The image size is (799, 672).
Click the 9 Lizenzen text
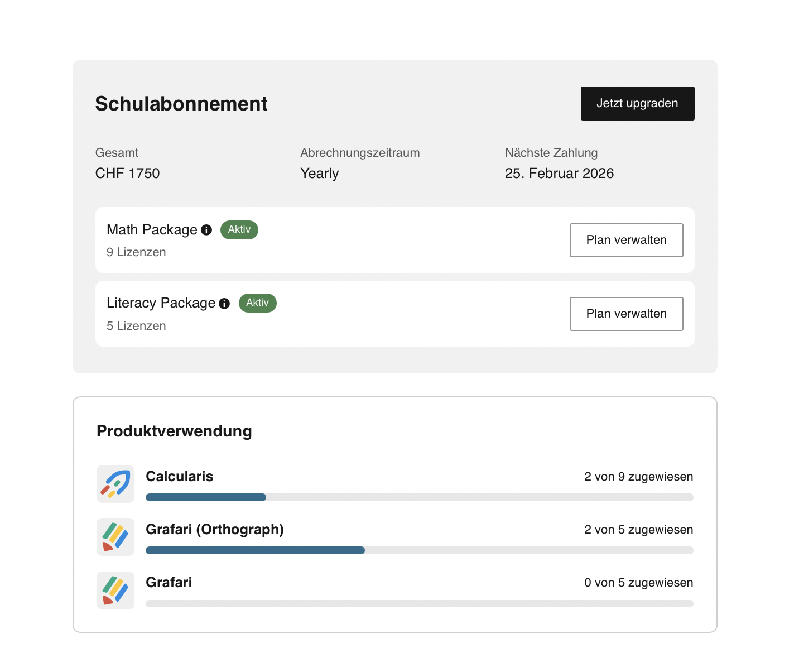coord(136,252)
